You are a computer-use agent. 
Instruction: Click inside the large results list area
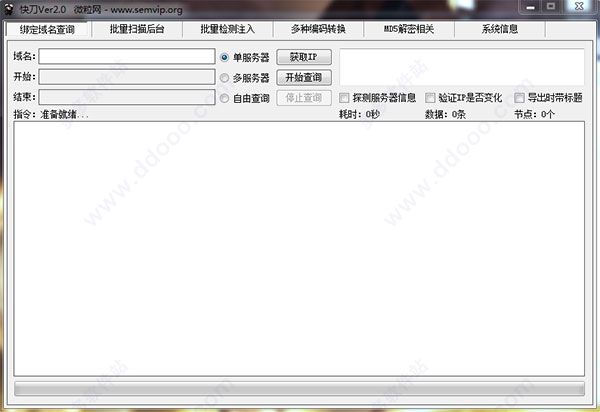tap(299, 249)
